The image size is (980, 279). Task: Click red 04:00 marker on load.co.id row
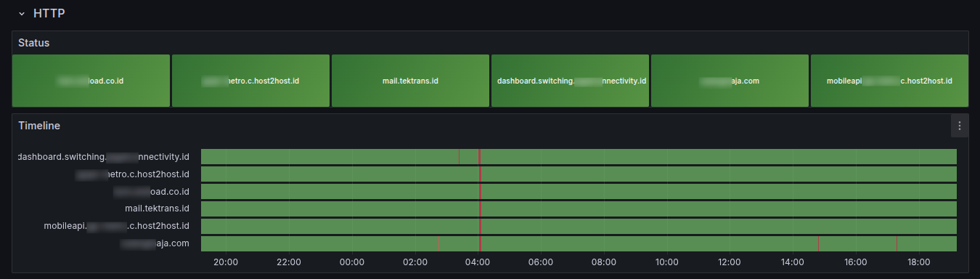click(x=480, y=191)
